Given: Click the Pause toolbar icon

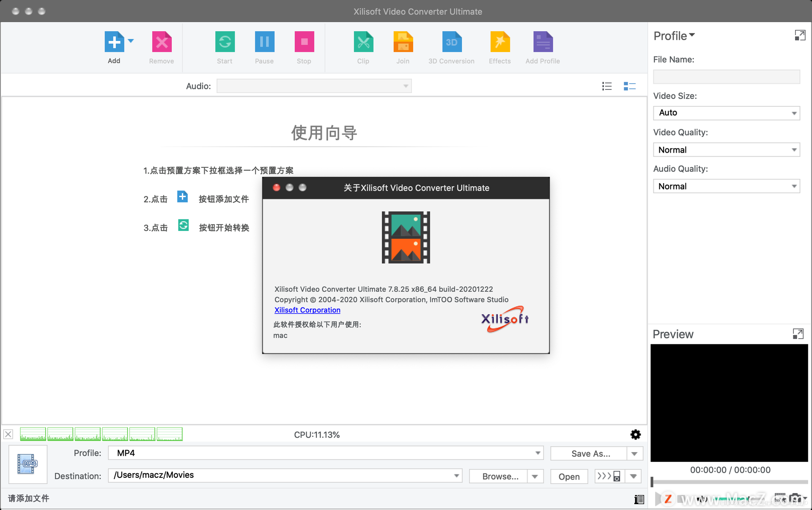Looking at the screenshot, I should coord(264,42).
